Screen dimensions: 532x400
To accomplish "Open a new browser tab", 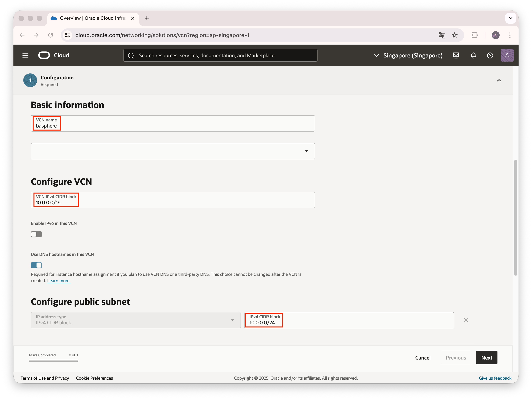I will 147,18.
